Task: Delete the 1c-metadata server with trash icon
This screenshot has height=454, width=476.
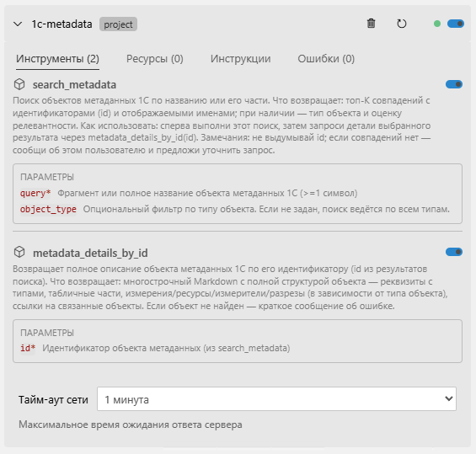Action: tap(371, 24)
